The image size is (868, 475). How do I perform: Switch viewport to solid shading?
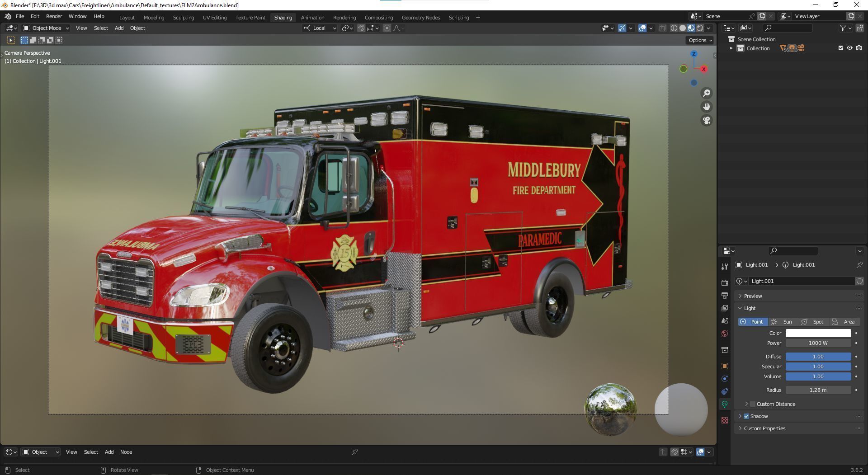[683, 28]
